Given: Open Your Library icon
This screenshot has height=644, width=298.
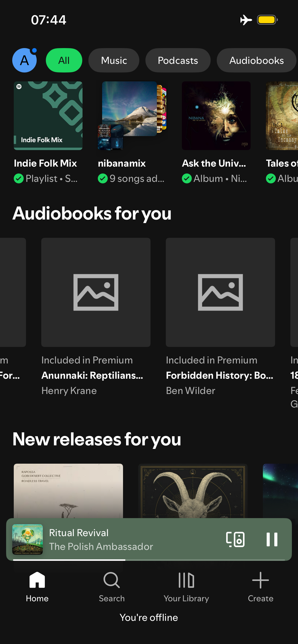Looking at the screenshot, I should [186, 580].
